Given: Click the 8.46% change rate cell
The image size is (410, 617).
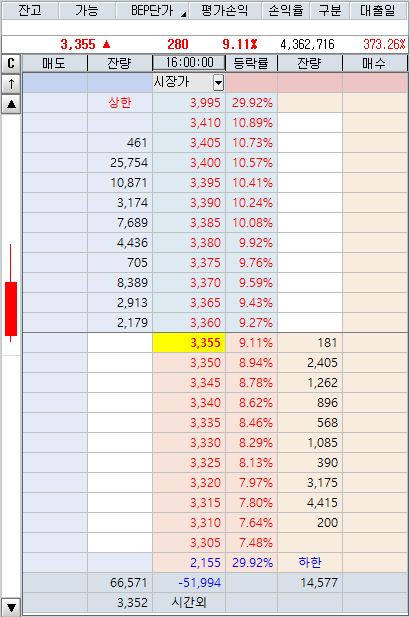Looking at the screenshot, I should (x=252, y=423).
